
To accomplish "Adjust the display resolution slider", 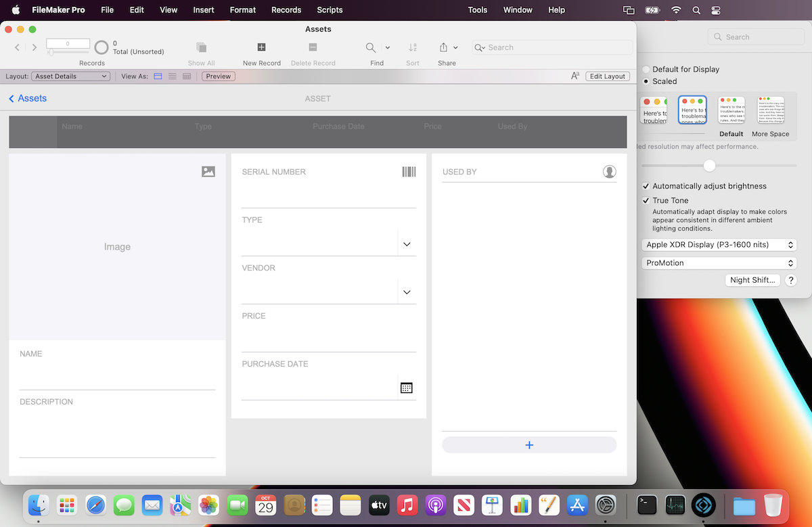I will (709, 165).
